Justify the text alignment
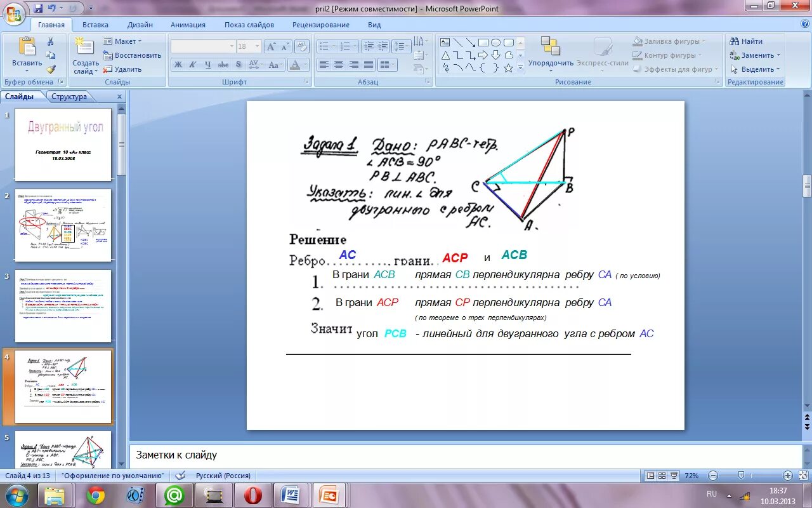Image resolution: width=812 pixels, height=508 pixels. [x=368, y=65]
